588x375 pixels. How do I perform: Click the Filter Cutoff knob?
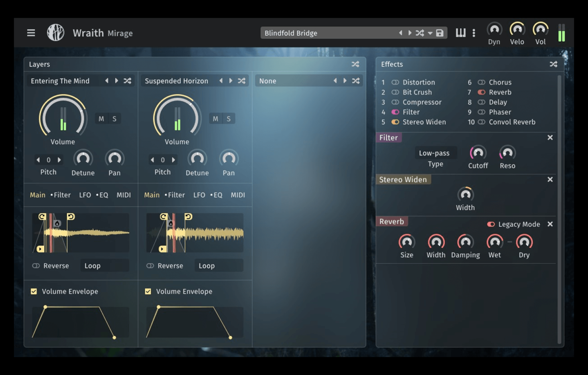tap(478, 153)
